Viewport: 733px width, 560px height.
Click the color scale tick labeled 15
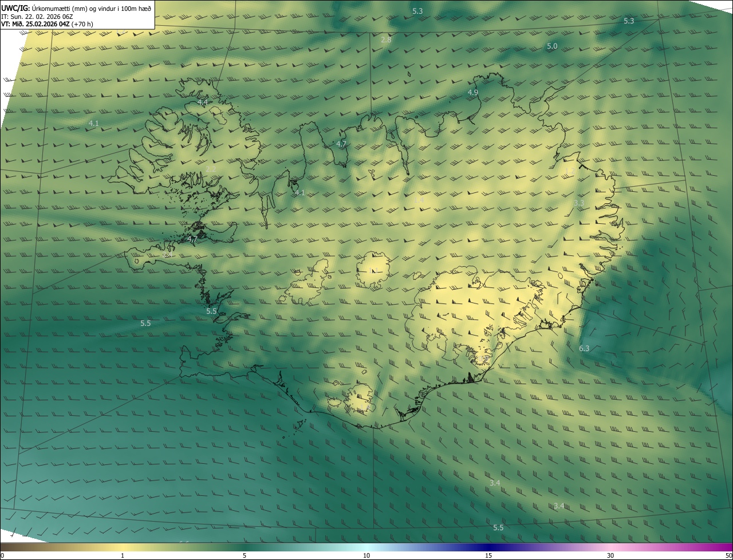coord(488,556)
